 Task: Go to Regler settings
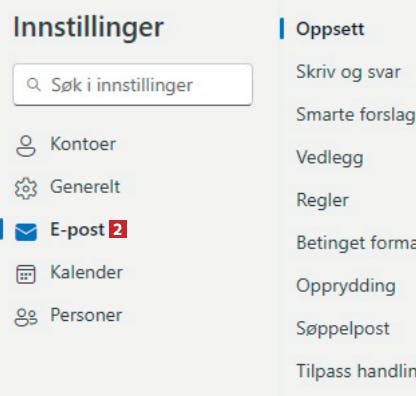pyautogui.click(x=322, y=200)
